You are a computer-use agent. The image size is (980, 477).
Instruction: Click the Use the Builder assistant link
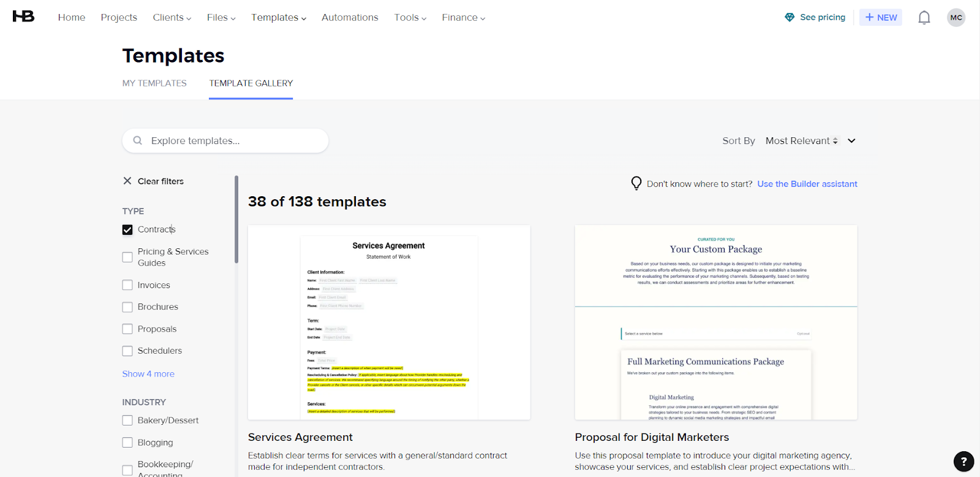click(807, 184)
